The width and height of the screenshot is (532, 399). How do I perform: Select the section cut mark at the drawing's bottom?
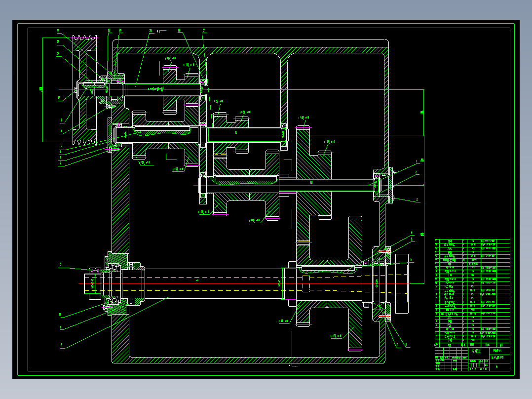click(x=293, y=365)
